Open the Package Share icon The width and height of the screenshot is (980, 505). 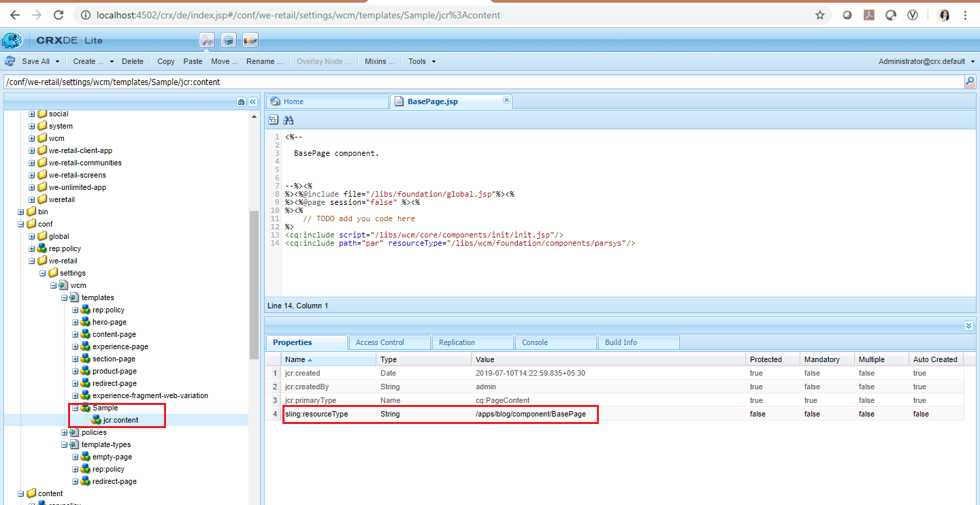click(x=250, y=41)
